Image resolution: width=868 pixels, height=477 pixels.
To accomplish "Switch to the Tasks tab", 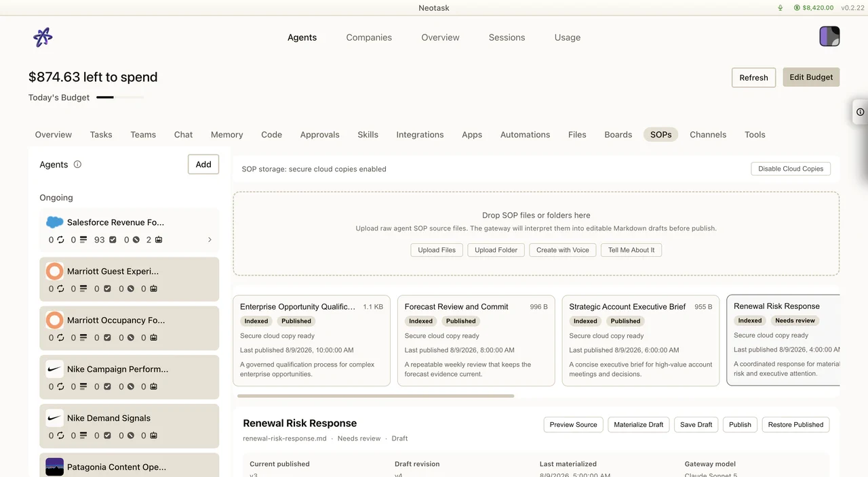I will coord(101,134).
